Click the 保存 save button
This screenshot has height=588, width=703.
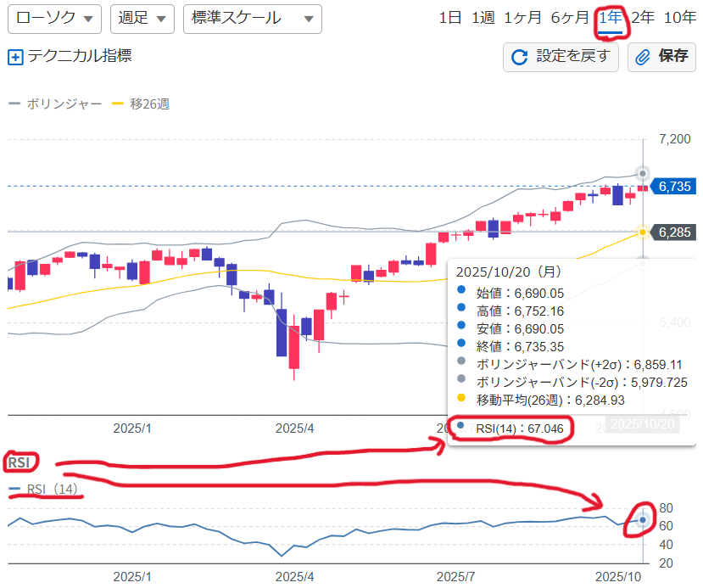pos(661,57)
